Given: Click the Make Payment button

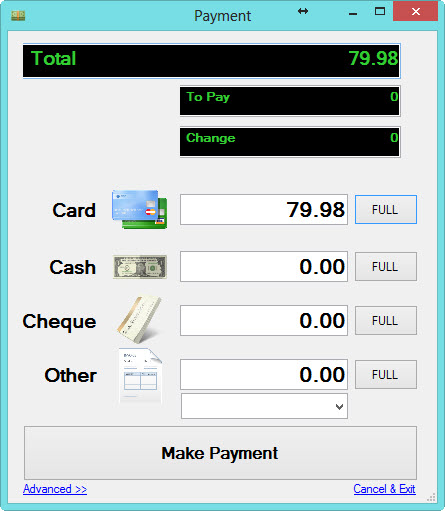Looking at the screenshot, I should [220, 453].
